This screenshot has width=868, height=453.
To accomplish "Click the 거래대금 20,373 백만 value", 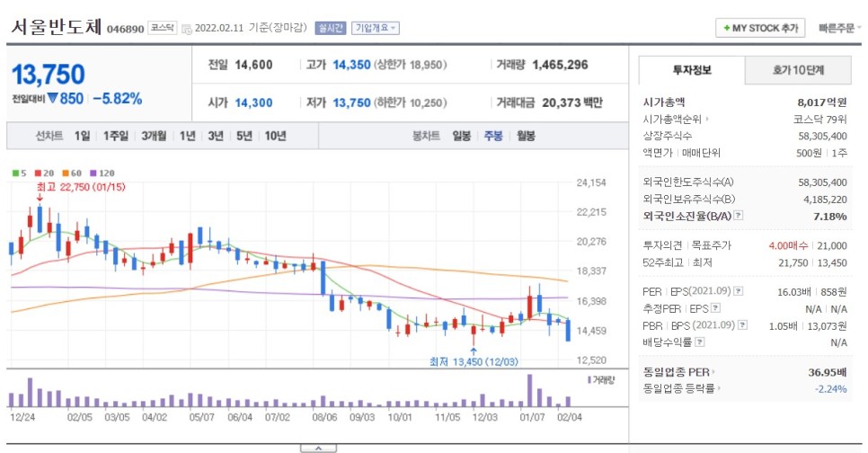I will [572, 102].
